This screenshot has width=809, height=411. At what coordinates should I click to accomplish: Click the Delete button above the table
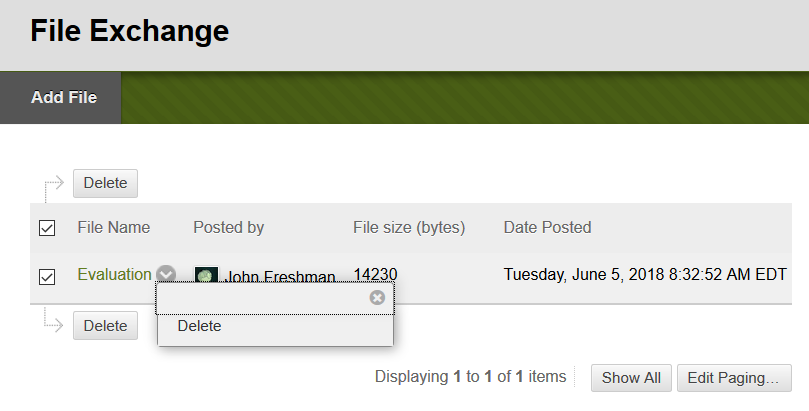click(x=105, y=183)
